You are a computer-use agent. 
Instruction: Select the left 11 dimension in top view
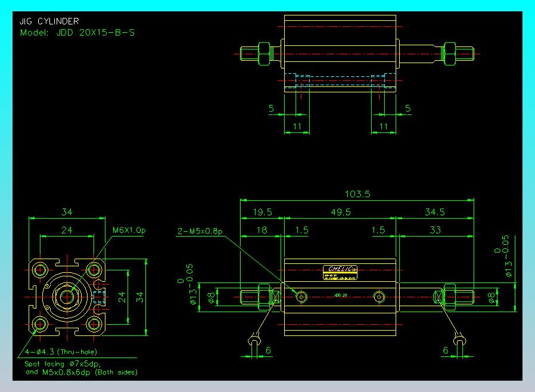(x=297, y=126)
